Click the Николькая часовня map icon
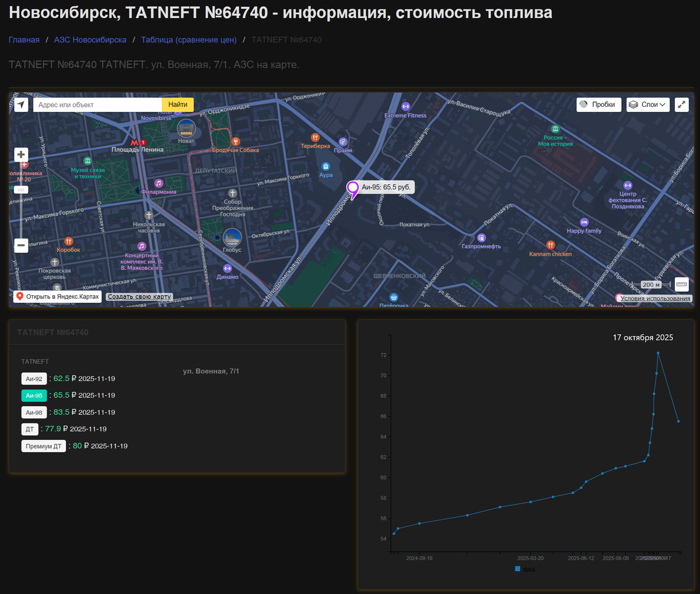 tap(149, 215)
